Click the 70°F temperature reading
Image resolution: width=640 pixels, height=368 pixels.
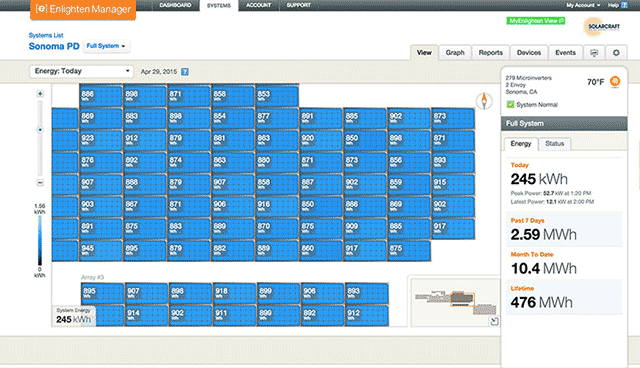click(x=596, y=82)
